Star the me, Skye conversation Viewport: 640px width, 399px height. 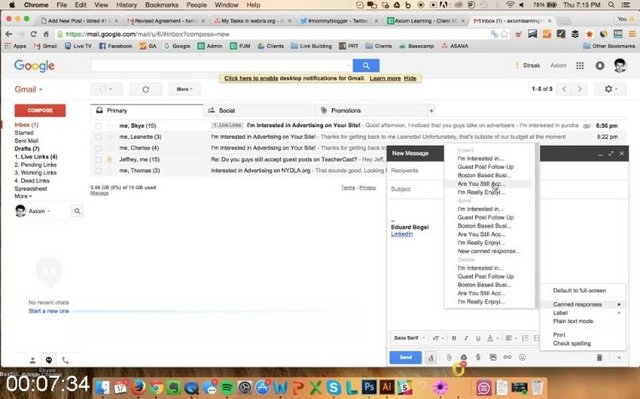(109, 126)
